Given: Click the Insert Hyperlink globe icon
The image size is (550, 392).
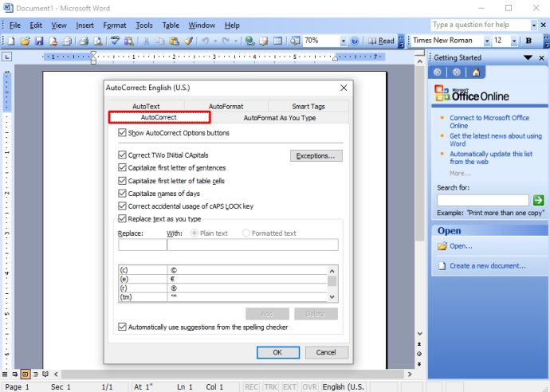Looking at the screenshot, I should pos(249,41).
